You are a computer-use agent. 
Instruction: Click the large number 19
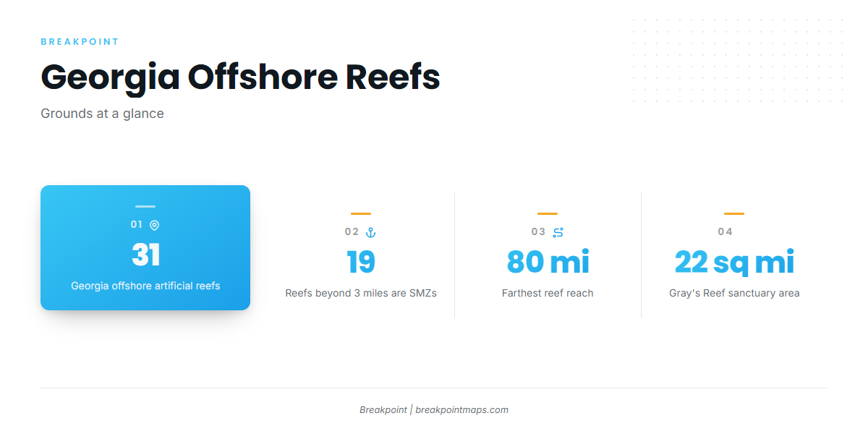(361, 262)
